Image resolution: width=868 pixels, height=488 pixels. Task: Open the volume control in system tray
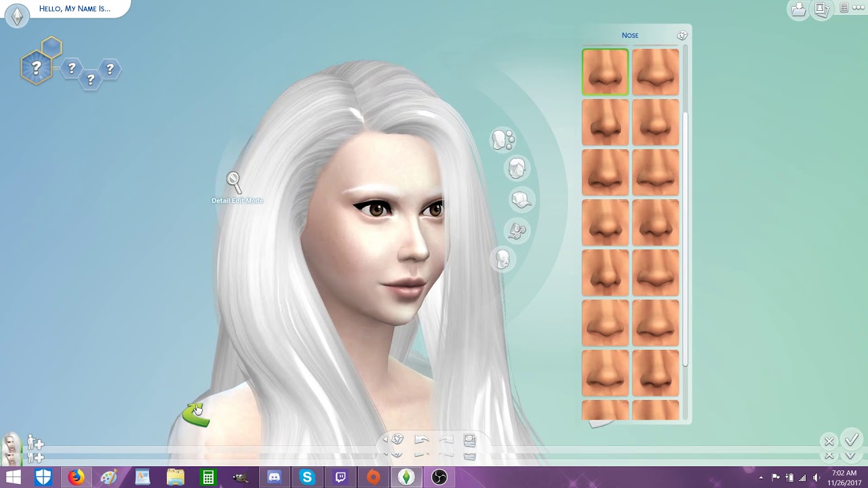coord(816,477)
